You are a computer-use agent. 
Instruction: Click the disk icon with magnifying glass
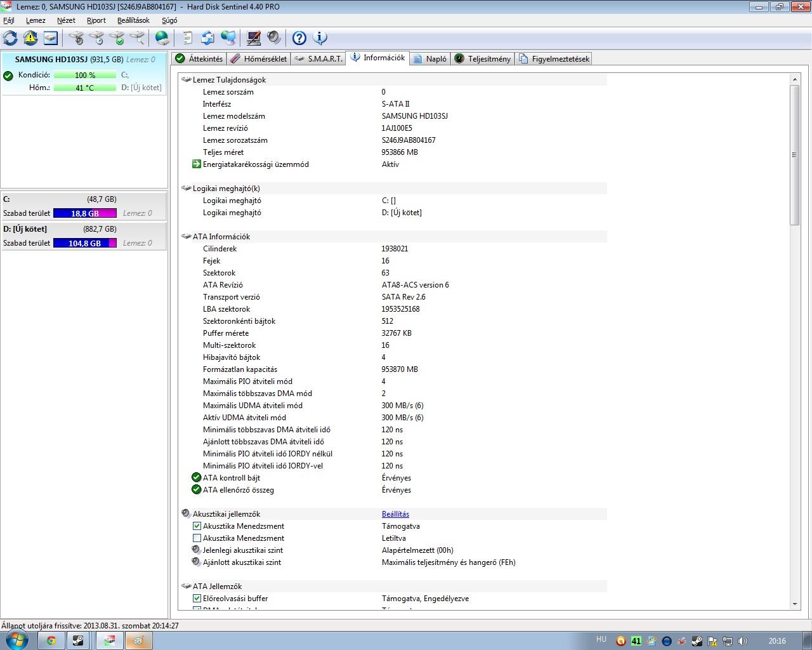pos(137,38)
